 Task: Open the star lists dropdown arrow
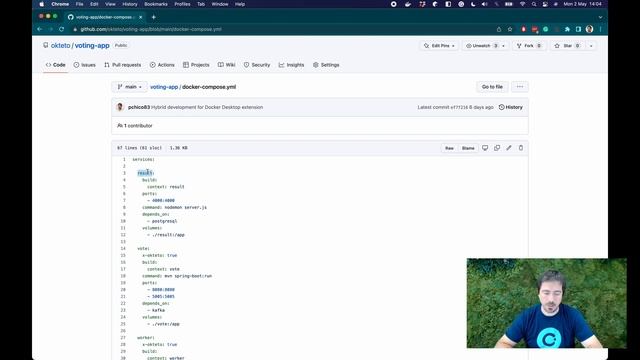point(591,46)
